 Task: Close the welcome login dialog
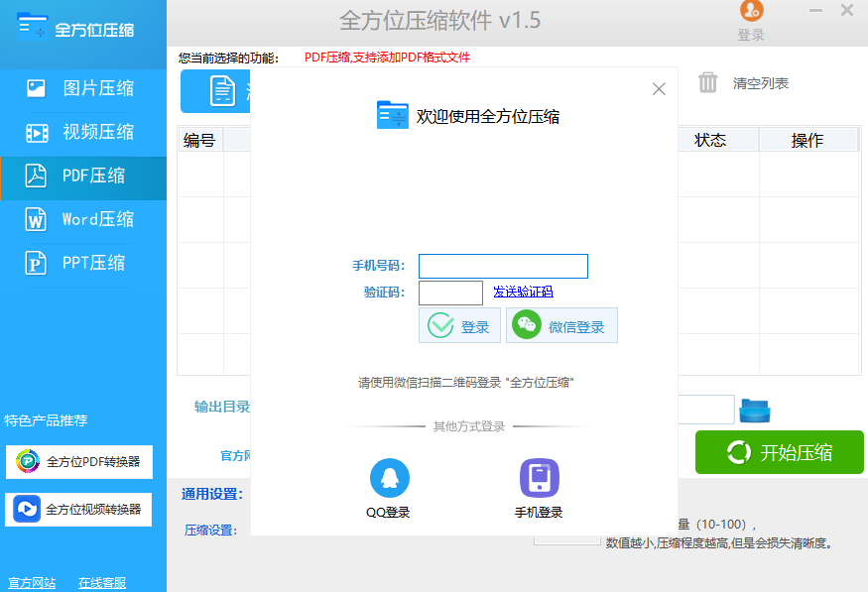(x=658, y=88)
